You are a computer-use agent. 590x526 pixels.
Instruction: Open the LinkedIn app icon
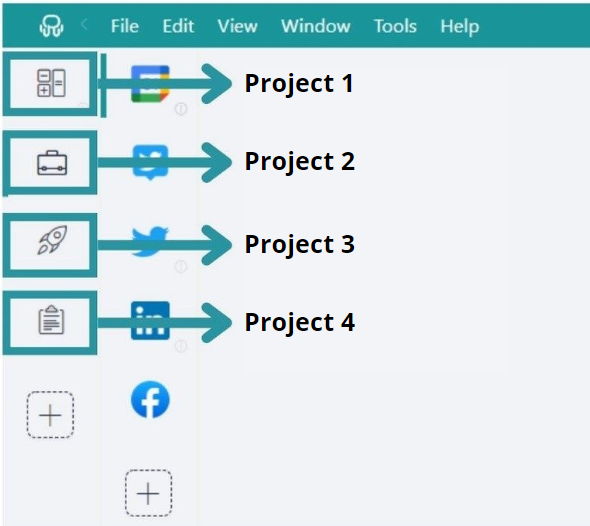click(x=150, y=321)
